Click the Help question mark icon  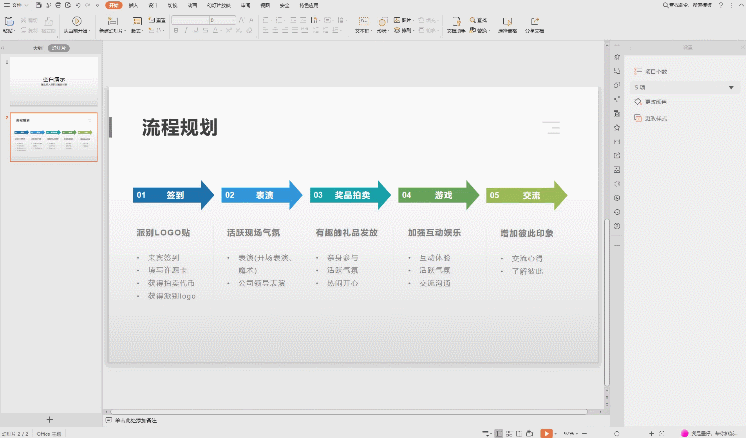click(721, 5)
